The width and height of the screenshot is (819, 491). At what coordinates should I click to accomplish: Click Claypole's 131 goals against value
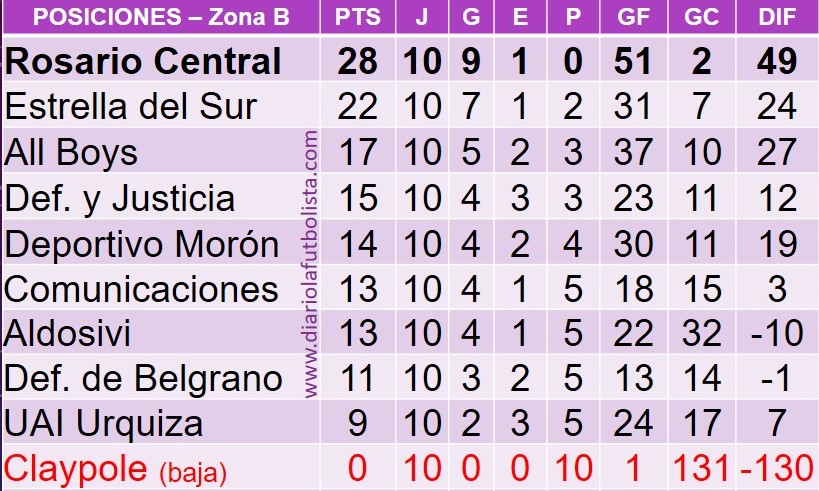[701, 468]
